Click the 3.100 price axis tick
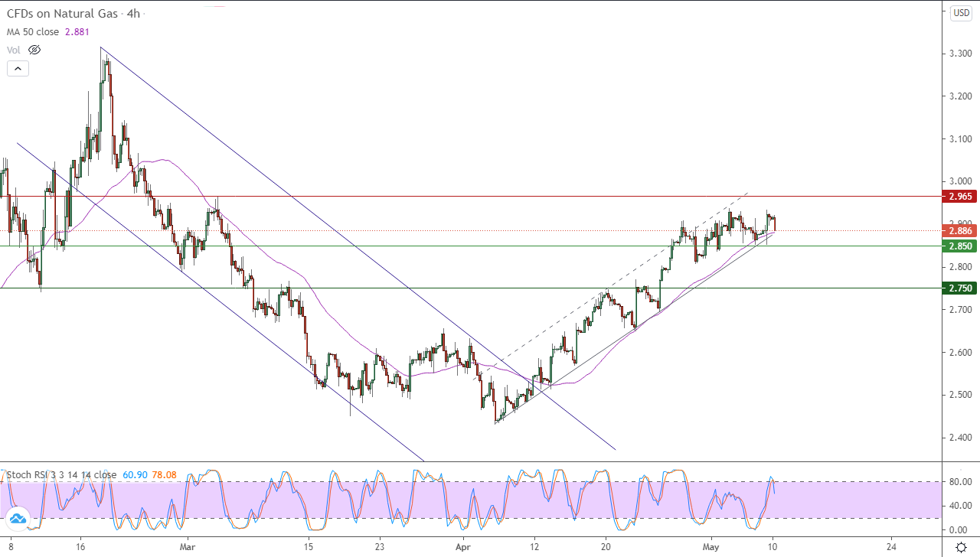Screen dimensions: 980x557 961,138
